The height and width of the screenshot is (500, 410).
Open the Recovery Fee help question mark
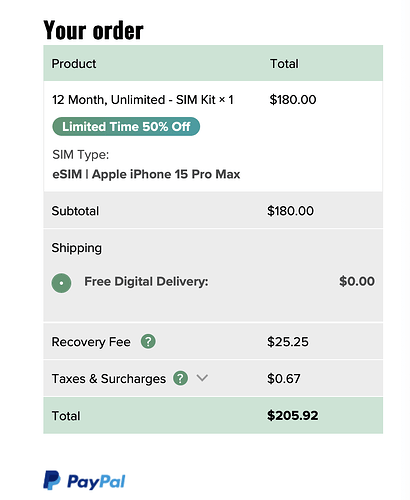[x=148, y=341]
